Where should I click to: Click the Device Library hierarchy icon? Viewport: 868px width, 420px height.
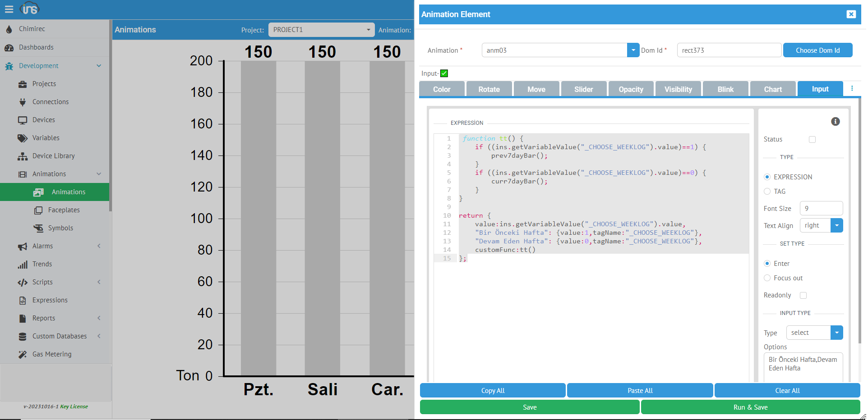(23, 156)
